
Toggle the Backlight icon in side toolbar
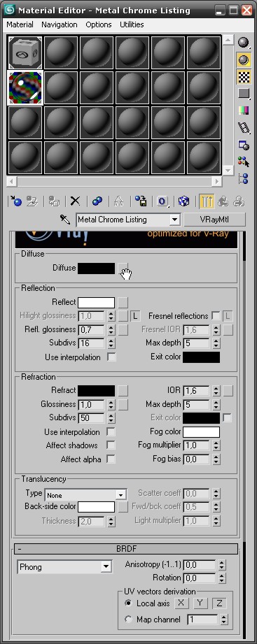(x=244, y=60)
